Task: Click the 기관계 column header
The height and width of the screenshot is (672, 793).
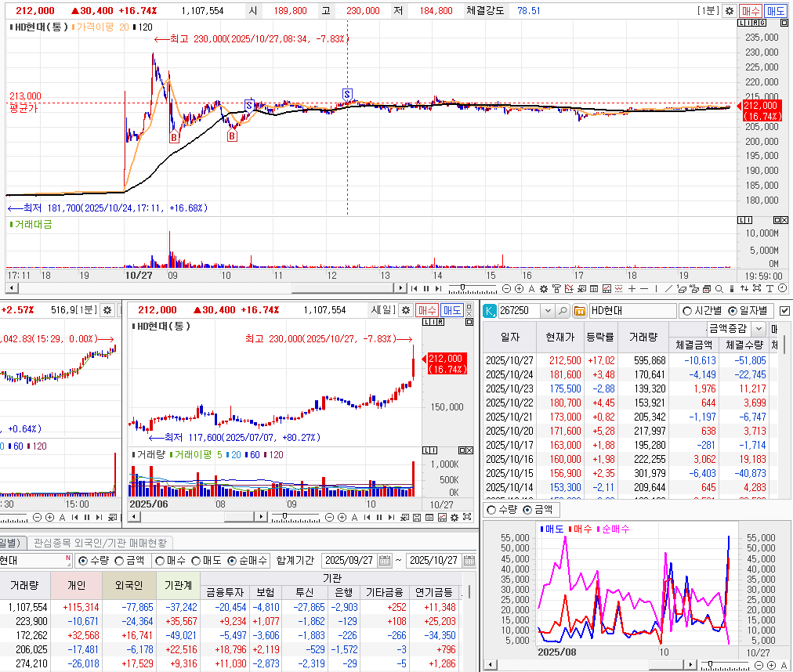Action: tap(178, 586)
